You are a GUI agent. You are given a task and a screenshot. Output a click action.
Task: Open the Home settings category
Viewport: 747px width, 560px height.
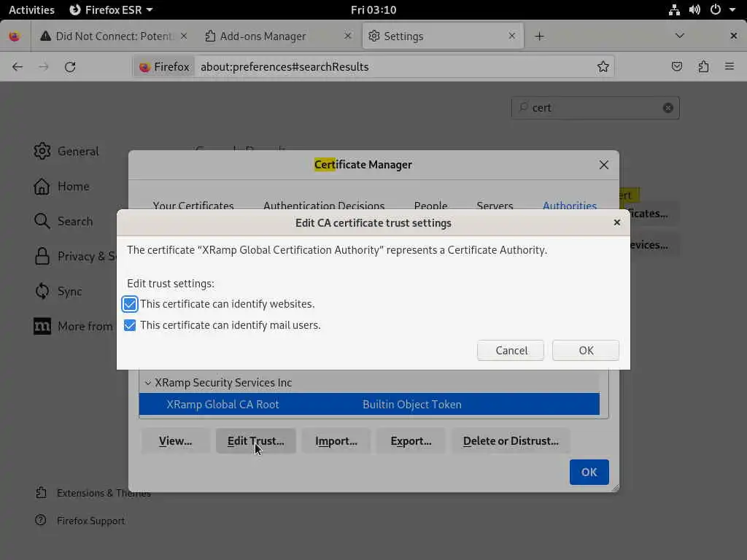(61, 186)
